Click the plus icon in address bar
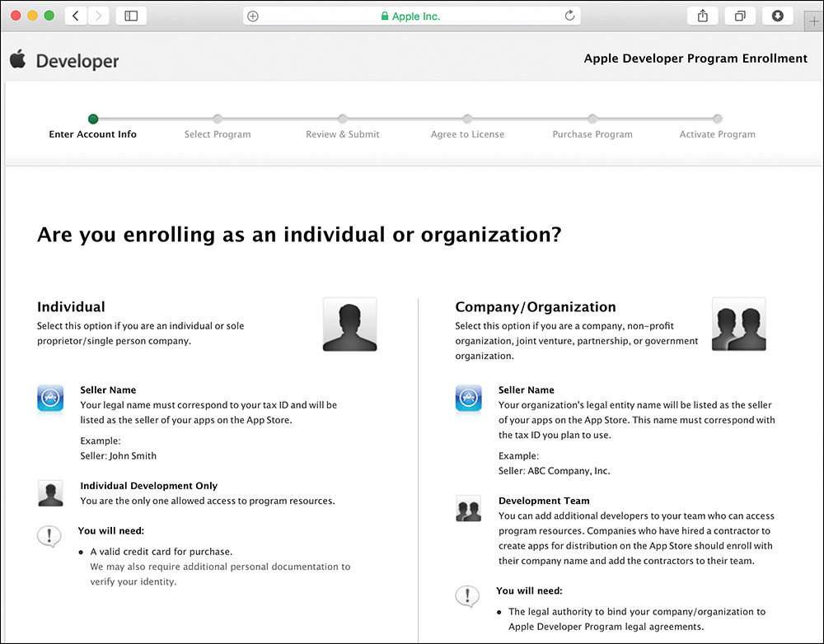Viewport: 824px width, 644px height. pyautogui.click(x=253, y=16)
